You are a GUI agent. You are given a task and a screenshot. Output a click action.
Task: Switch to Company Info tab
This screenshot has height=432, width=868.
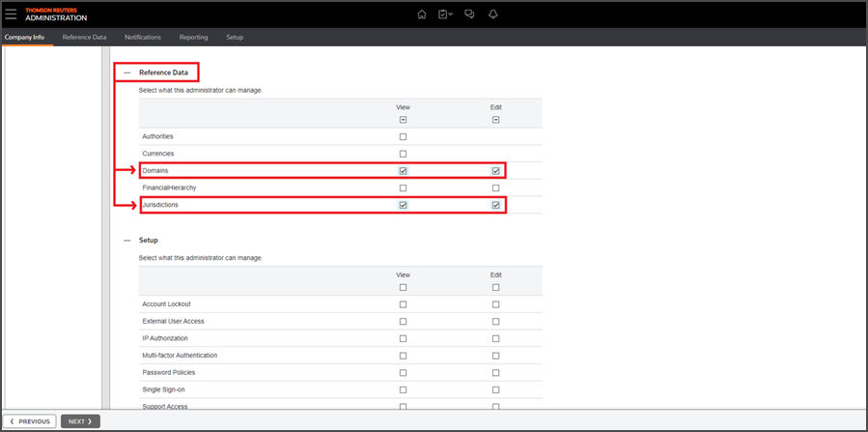coord(24,37)
